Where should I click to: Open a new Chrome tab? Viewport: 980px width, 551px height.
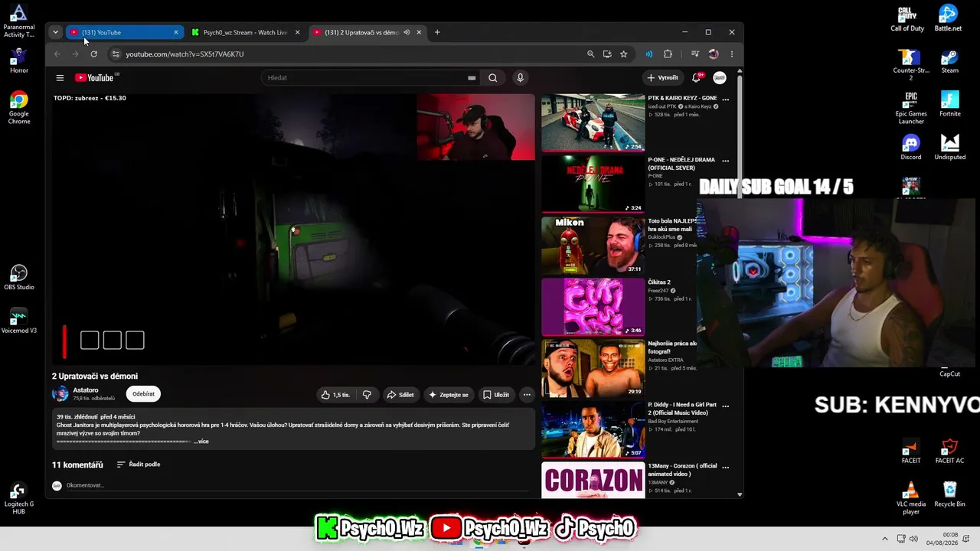tap(437, 32)
